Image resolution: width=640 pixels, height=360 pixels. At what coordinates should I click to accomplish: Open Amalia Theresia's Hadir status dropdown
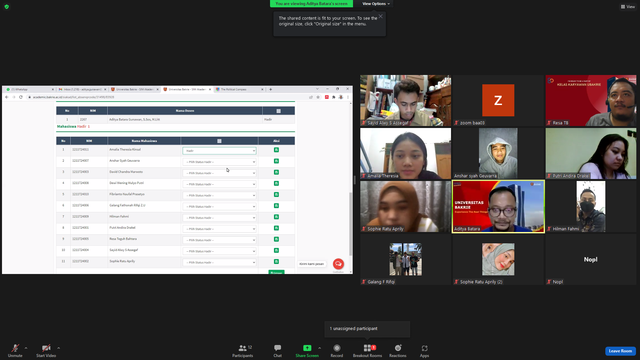[x=220, y=151]
